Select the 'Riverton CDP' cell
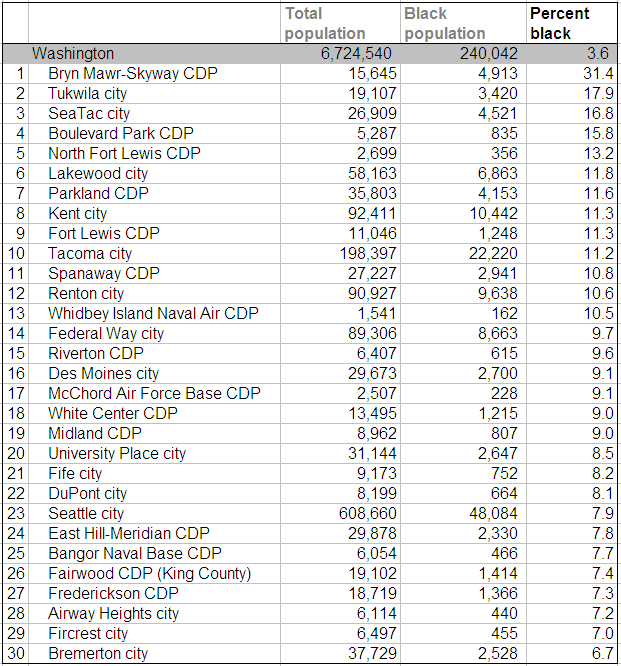The width and height of the screenshot is (621, 666). pos(154,353)
